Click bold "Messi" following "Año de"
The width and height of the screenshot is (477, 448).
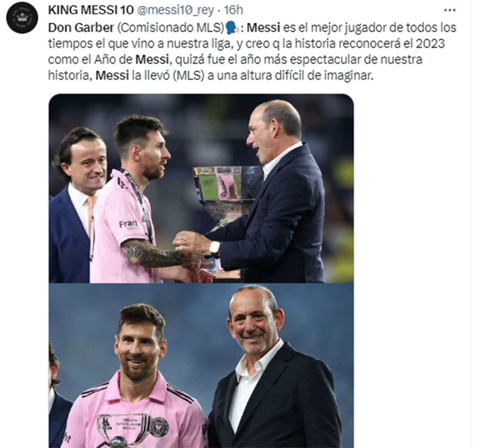pyautogui.click(x=152, y=60)
